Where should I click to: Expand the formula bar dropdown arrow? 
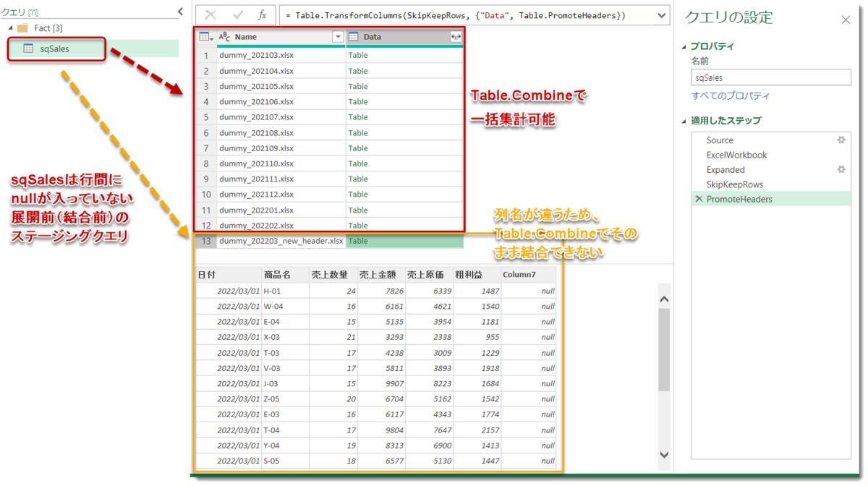point(662,15)
